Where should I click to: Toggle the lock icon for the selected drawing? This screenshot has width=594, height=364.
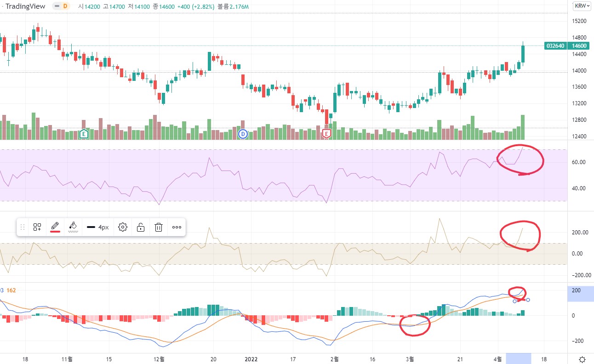coord(141,227)
